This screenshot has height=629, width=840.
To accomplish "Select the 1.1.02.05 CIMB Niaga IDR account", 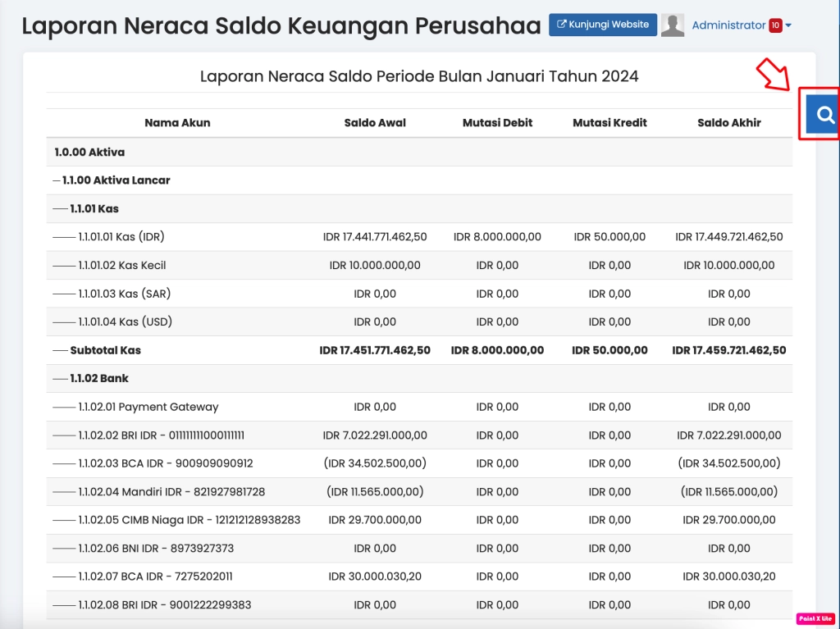I will click(189, 520).
